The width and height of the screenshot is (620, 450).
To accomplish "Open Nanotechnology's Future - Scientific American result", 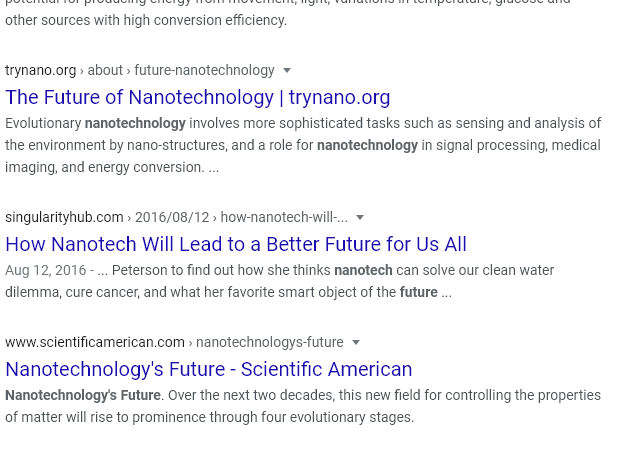I will (x=209, y=369).
